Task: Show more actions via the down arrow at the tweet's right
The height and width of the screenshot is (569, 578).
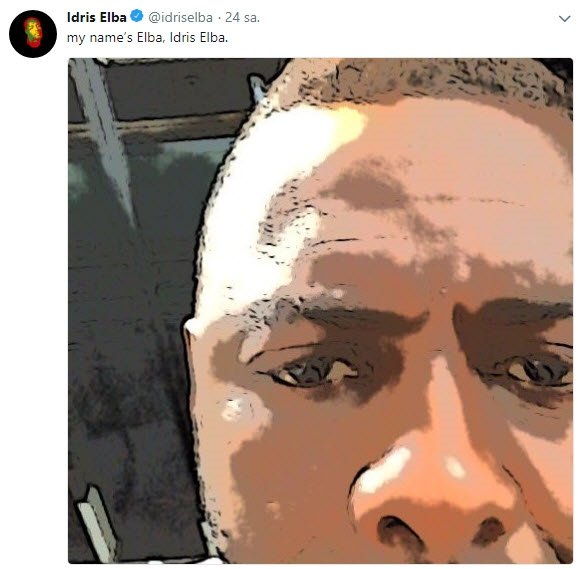Action: point(564,18)
